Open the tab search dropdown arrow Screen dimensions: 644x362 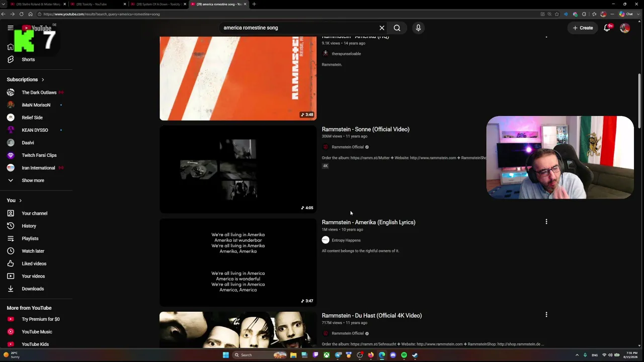pos(4,4)
